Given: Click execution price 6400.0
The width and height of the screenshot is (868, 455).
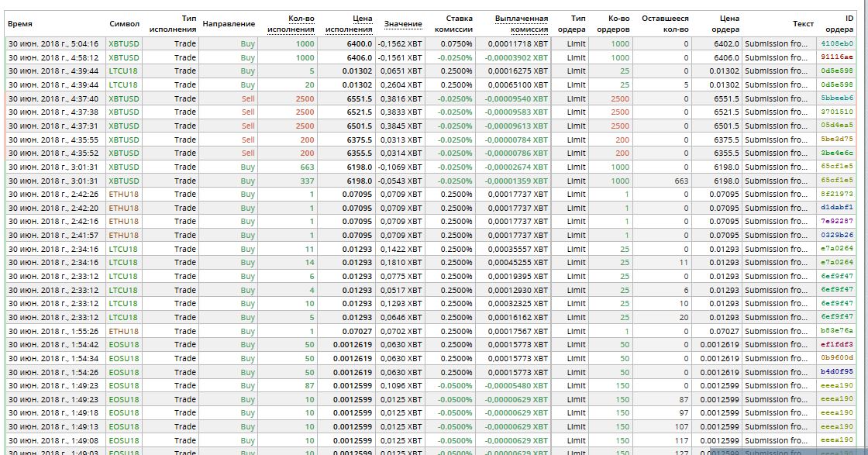Looking at the screenshot, I should tap(360, 43).
